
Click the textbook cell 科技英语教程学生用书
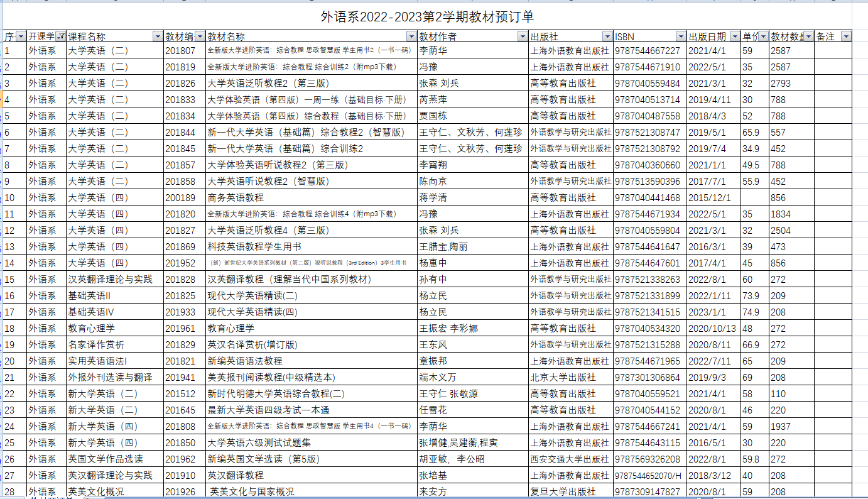312,246
